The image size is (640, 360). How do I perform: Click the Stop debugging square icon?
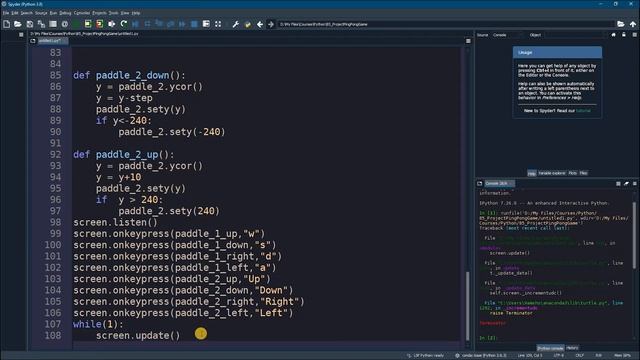click(194, 24)
